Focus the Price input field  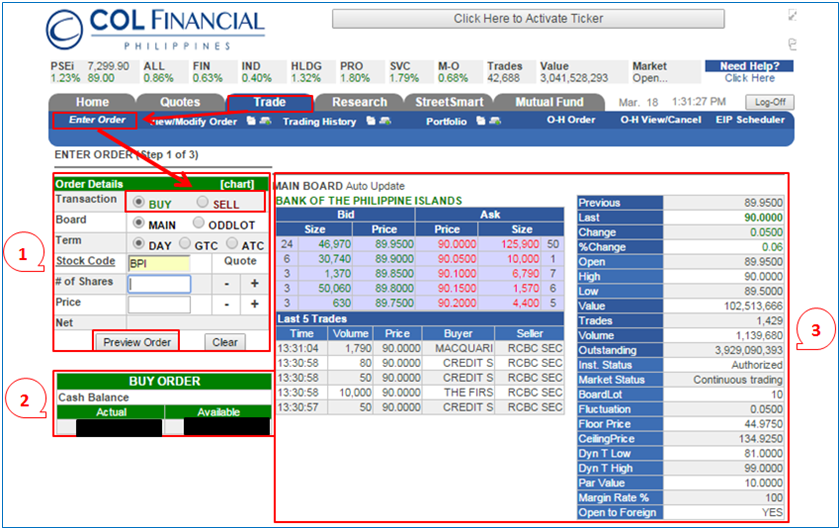tap(159, 304)
